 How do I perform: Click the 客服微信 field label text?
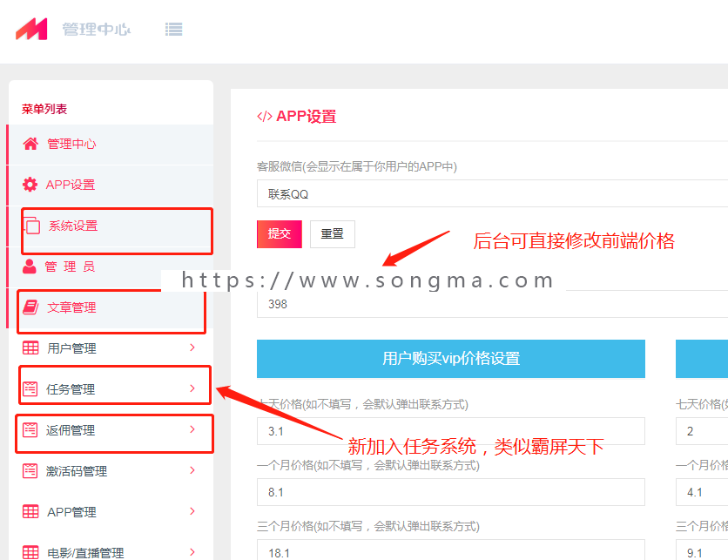pos(357,166)
